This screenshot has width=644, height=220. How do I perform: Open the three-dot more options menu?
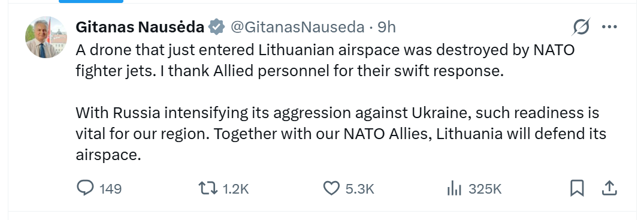coord(609,27)
